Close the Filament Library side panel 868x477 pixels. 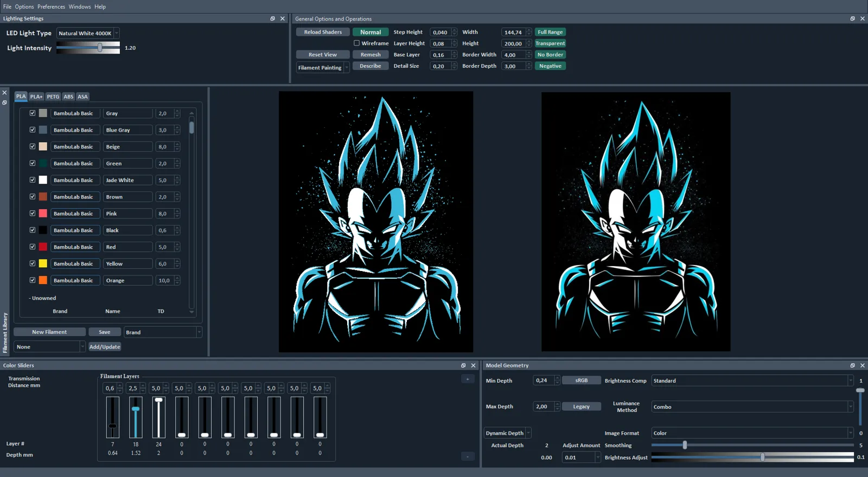tap(4, 93)
